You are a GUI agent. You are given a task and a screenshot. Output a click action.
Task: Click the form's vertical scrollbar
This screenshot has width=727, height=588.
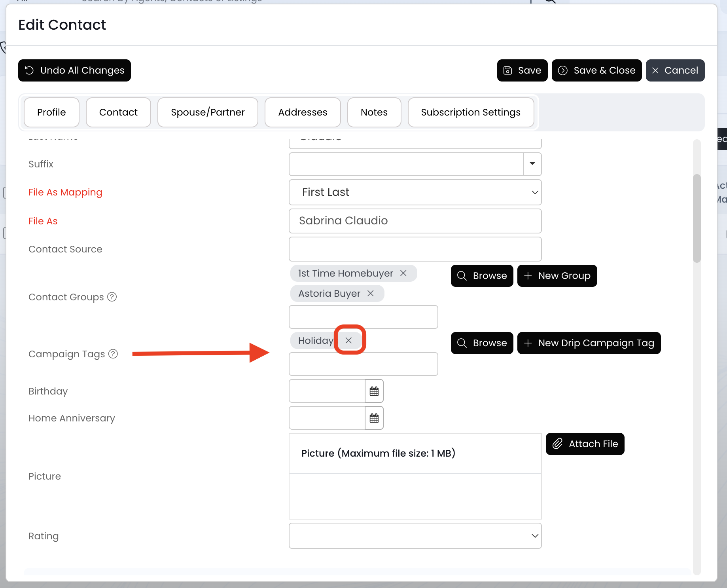pyautogui.click(x=697, y=218)
